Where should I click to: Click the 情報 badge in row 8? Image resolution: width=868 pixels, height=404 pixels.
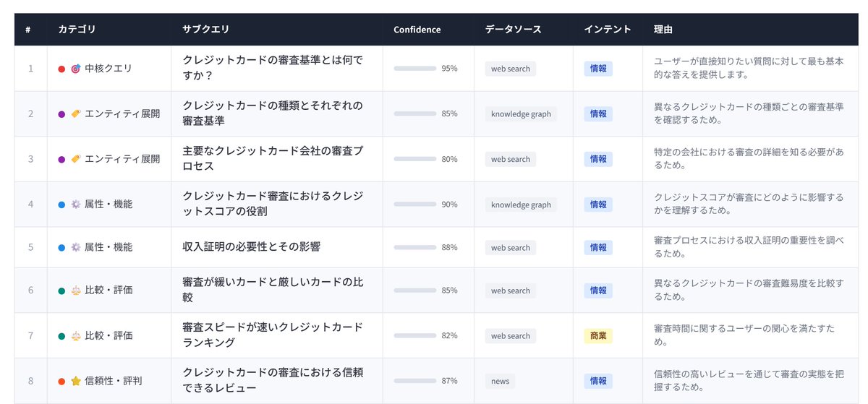[x=598, y=381]
